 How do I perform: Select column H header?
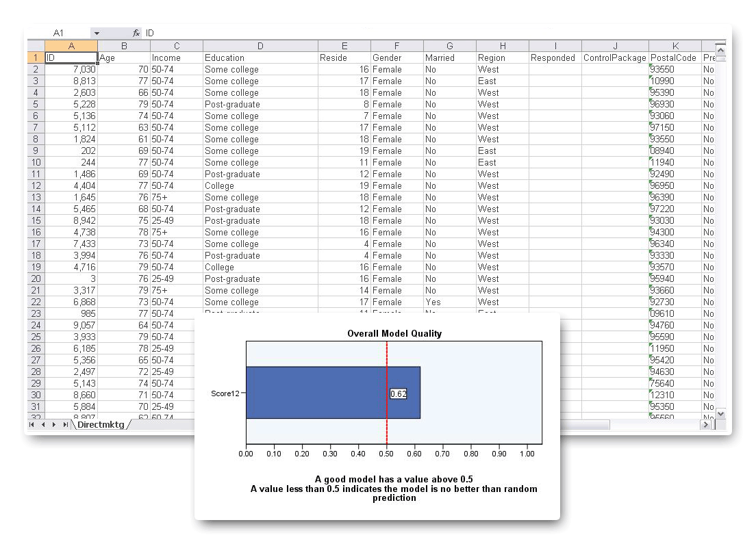[x=503, y=46]
